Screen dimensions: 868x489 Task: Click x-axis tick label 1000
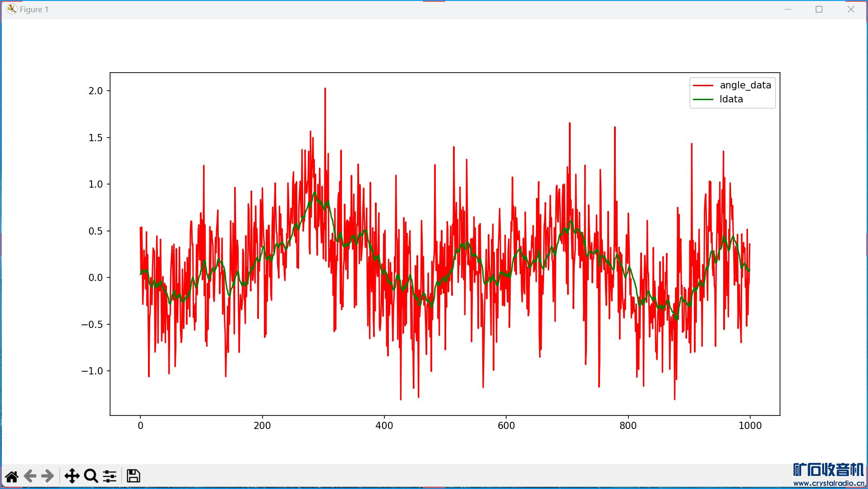pyautogui.click(x=750, y=425)
